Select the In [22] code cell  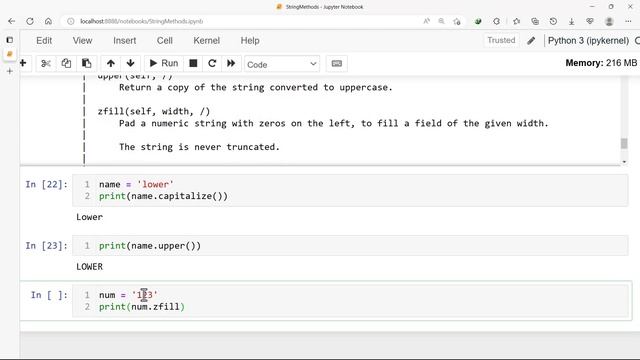[x=350, y=190]
